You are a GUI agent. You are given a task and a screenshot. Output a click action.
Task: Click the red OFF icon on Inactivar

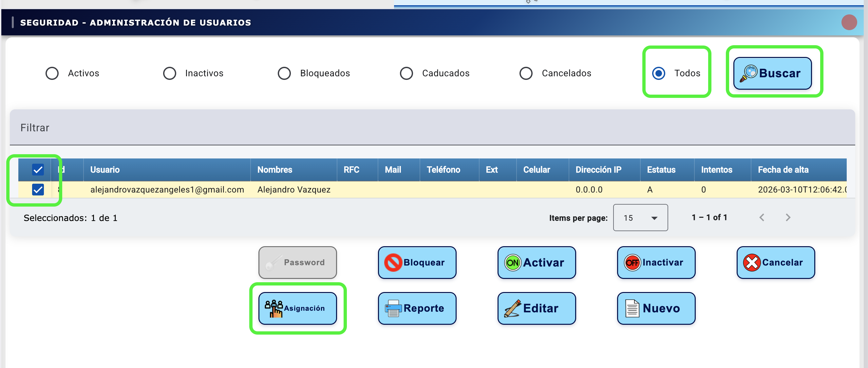pos(632,262)
